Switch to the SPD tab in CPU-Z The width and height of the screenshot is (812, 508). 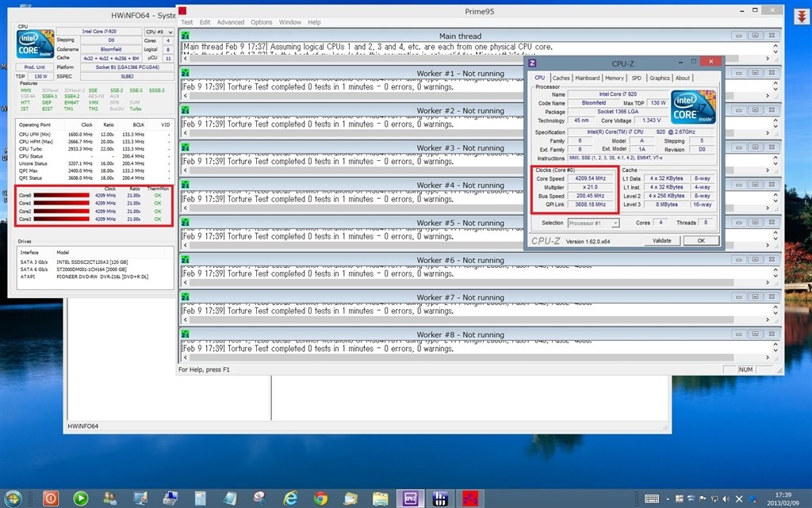[637, 78]
